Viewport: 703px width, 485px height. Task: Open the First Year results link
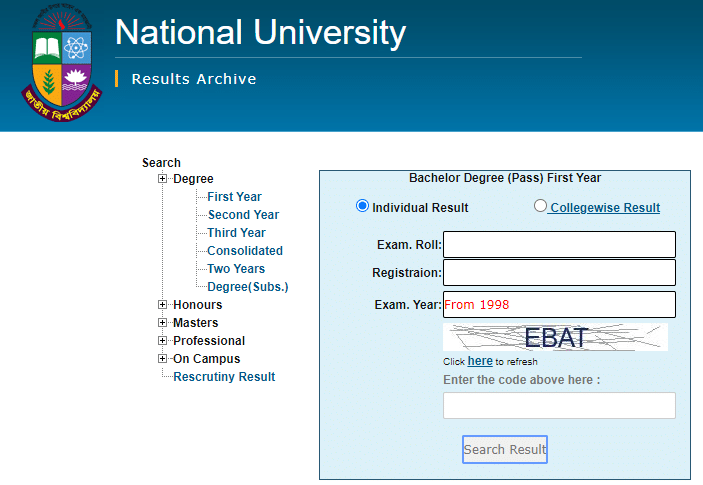click(x=234, y=197)
